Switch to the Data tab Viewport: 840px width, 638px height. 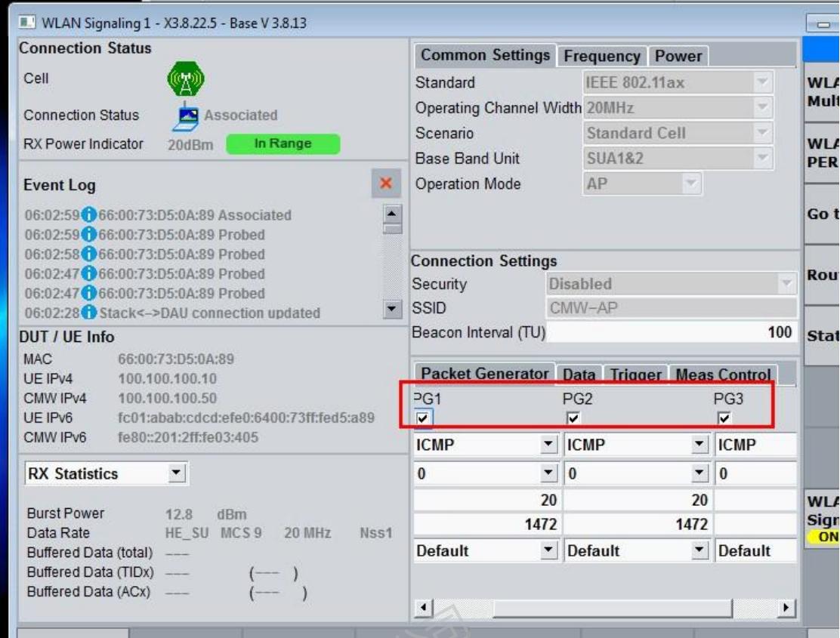click(579, 374)
